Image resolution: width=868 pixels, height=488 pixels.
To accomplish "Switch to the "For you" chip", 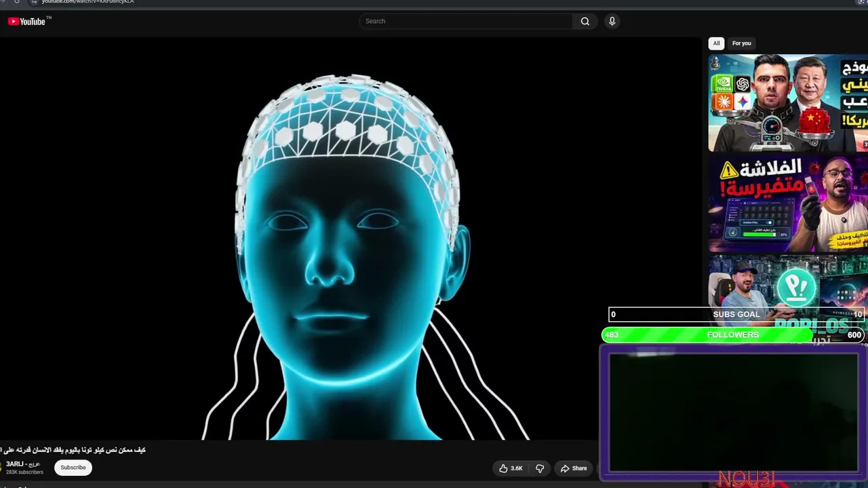I will (x=741, y=43).
